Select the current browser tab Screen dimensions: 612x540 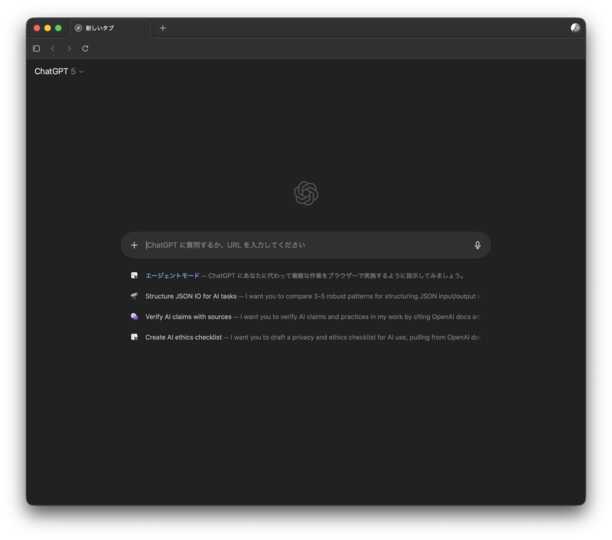110,28
